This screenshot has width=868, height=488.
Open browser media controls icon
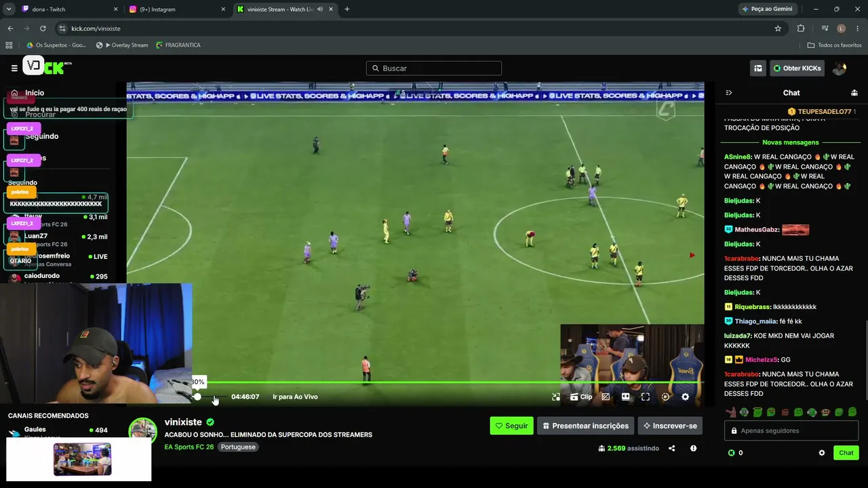[825, 28]
